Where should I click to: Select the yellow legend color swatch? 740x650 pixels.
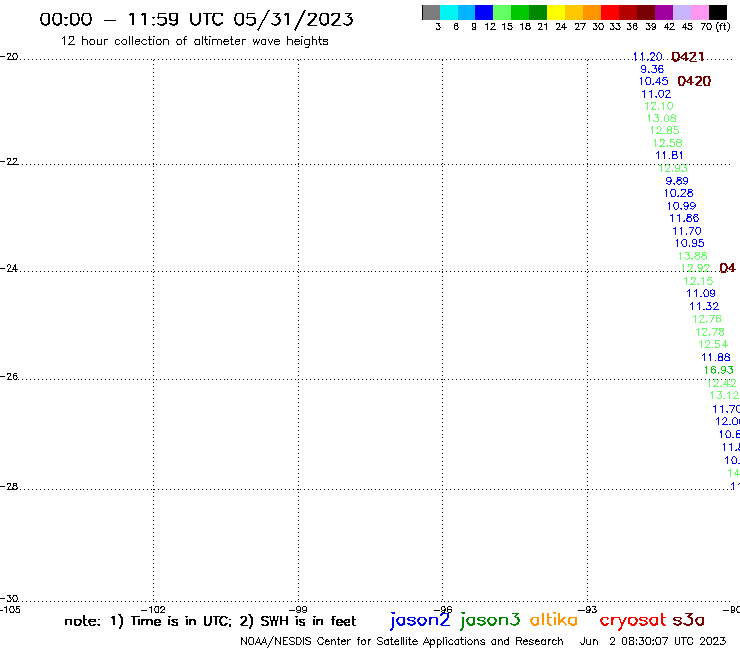556,12
